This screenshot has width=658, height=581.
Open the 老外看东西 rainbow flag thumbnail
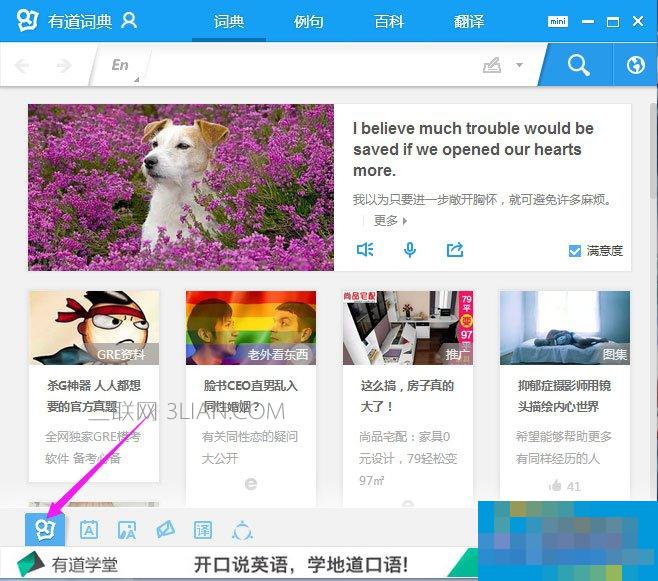[x=251, y=328]
